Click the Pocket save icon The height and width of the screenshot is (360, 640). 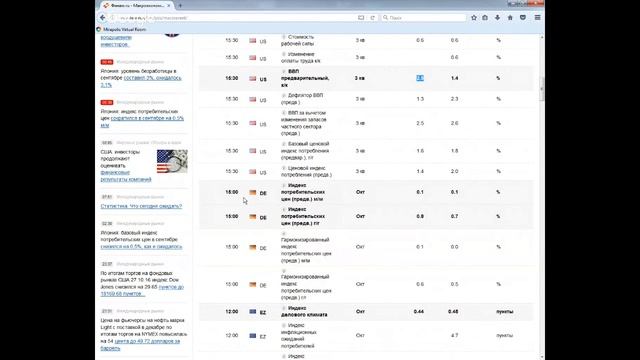tap(523, 18)
